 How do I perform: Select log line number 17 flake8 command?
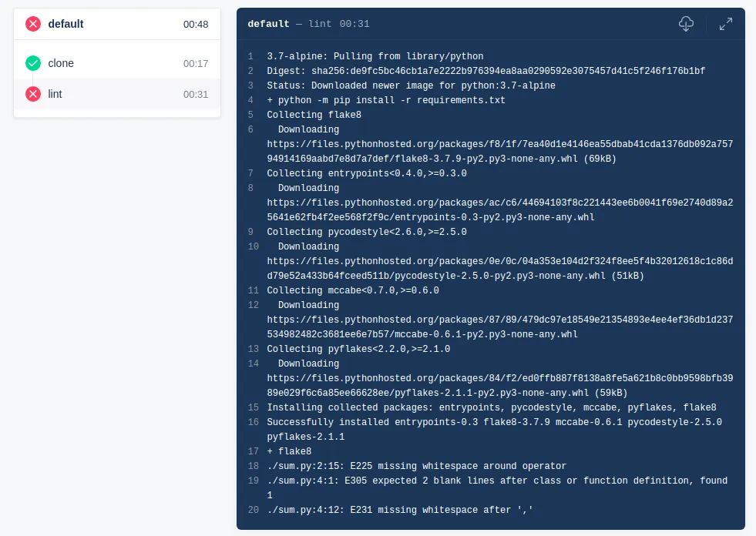click(254, 451)
